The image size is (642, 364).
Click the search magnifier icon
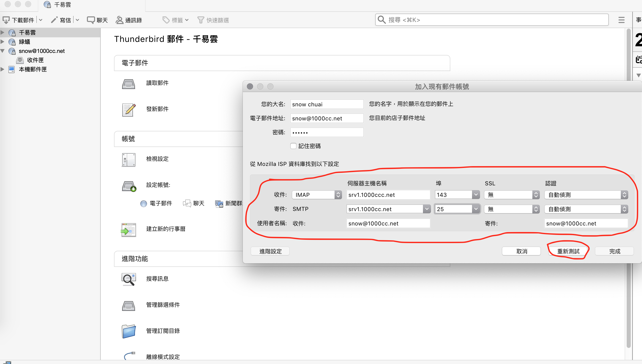pyautogui.click(x=382, y=20)
